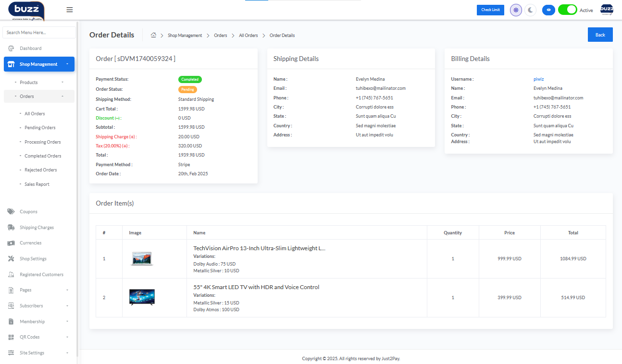This screenshot has height=364, width=622.
Task: Click the hamburger menu icon
Action: [x=70, y=10]
